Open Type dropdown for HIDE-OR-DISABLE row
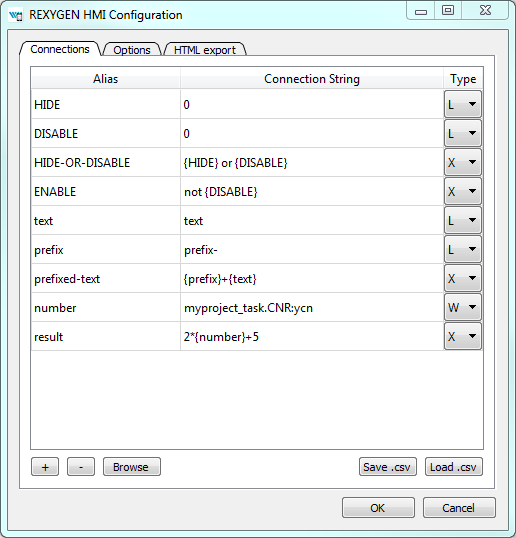516x538 pixels. 463,162
